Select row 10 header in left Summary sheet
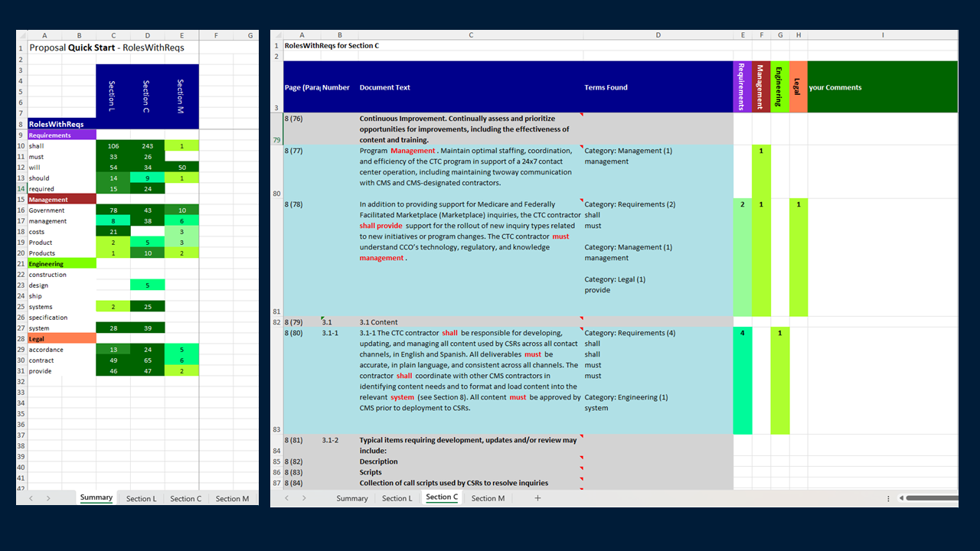The height and width of the screenshot is (551, 980). click(21, 145)
